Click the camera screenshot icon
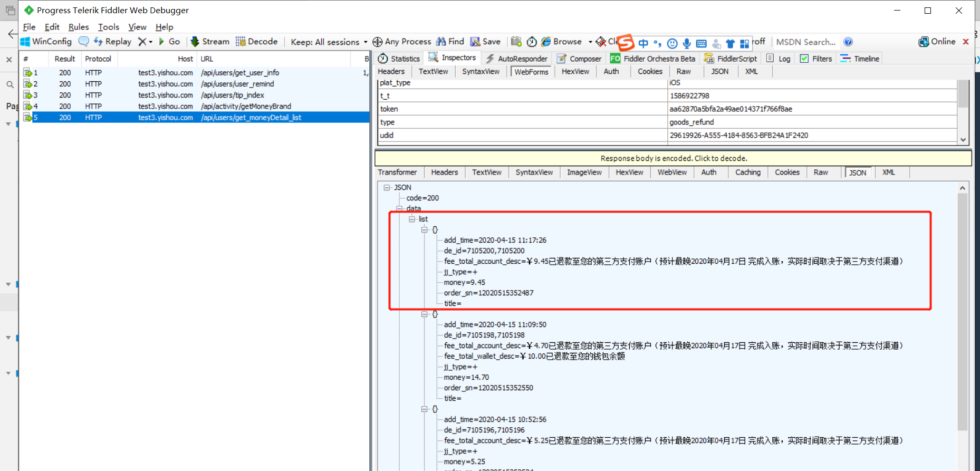 [516, 42]
